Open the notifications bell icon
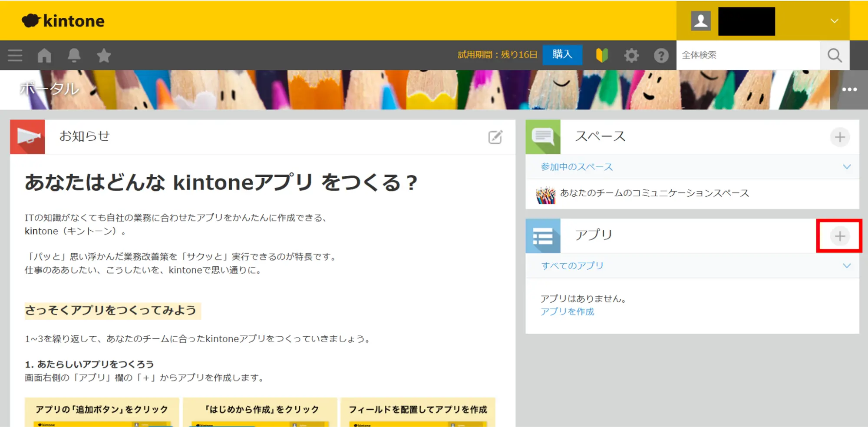 (74, 56)
